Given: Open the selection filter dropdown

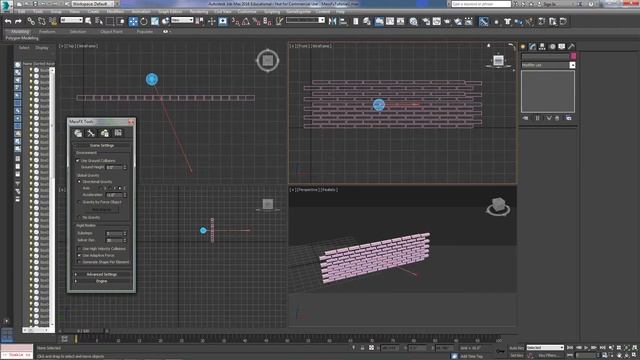Looking at the screenshot, I should (x=71, y=20).
